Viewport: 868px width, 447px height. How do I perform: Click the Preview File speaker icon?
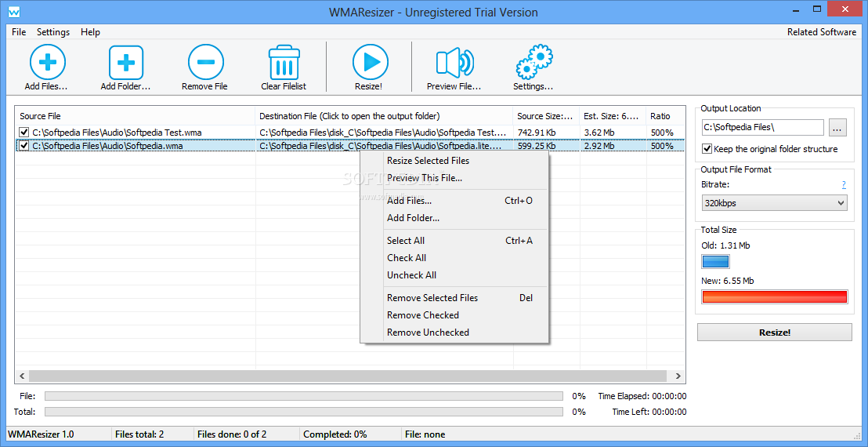(454, 63)
